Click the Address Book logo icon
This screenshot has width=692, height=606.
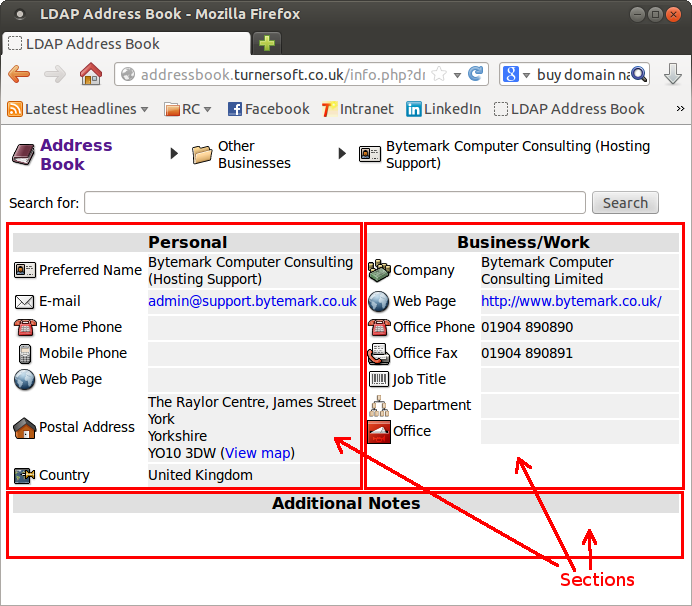click(x=23, y=154)
